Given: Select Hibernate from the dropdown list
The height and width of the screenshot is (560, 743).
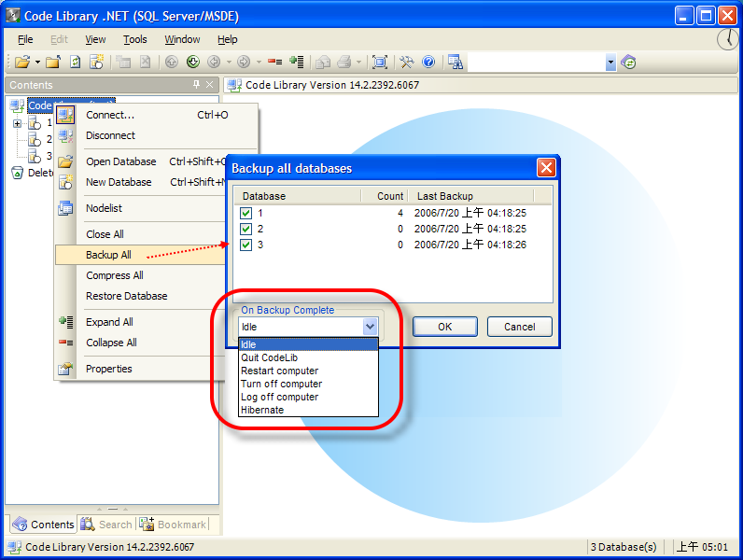Looking at the screenshot, I should (x=308, y=411).
